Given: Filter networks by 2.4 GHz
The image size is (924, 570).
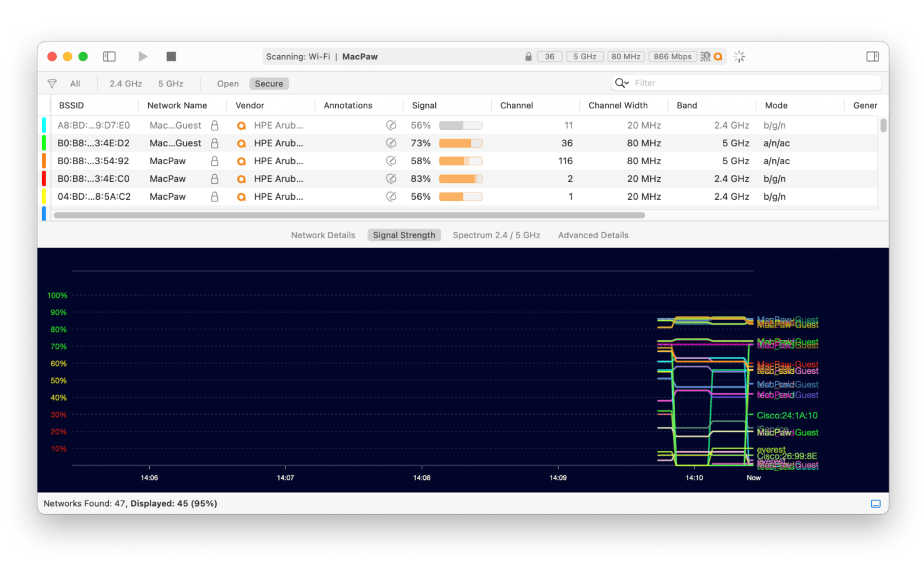Looking at the screenshot, I should coord(126,84).
